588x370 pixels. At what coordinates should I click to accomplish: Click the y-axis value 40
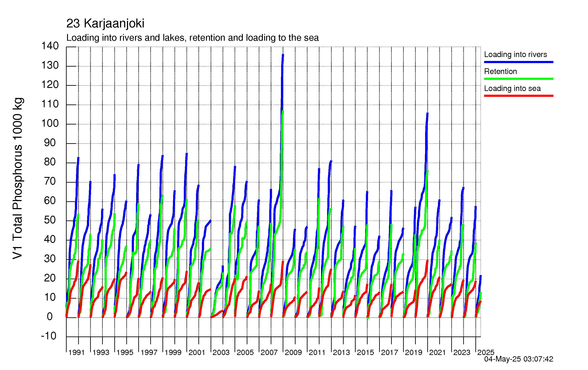[50, 239]
